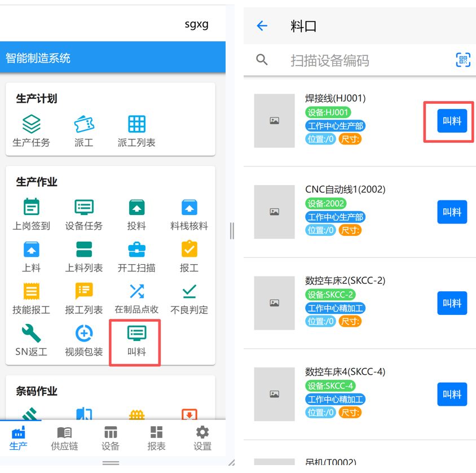Select the 上岗签到 calendar icon

32,208
